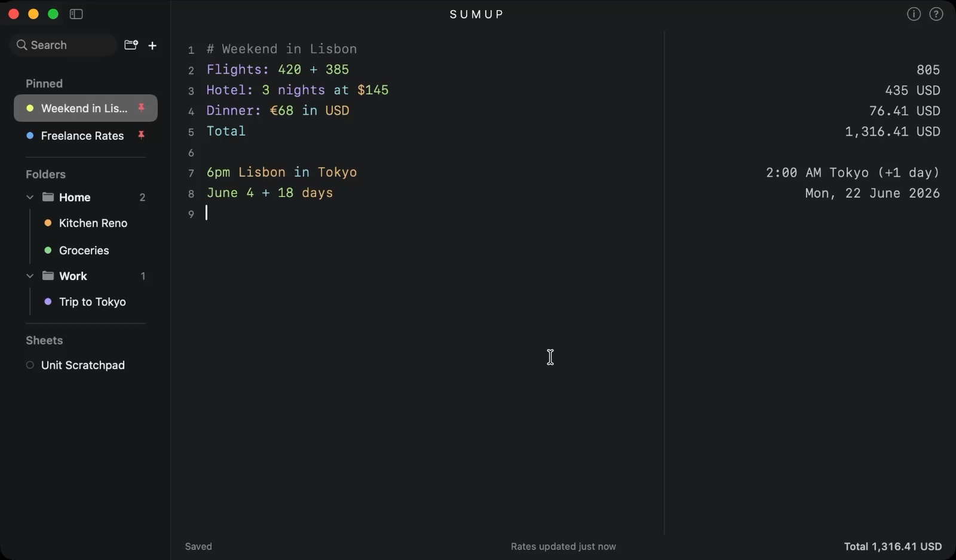Click the purple dot beside Trip to Tokyo
This screenshot has width=956, height=560.
(48, 301)
